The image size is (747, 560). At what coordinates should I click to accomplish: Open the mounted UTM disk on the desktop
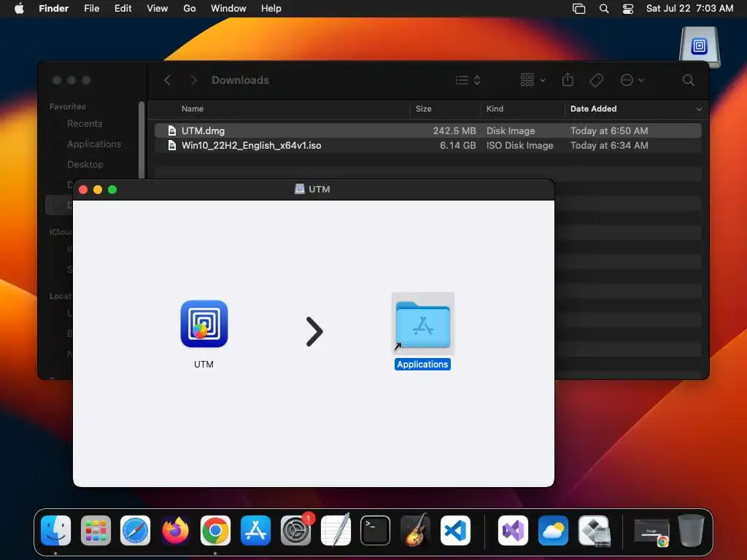click(700, 47)
